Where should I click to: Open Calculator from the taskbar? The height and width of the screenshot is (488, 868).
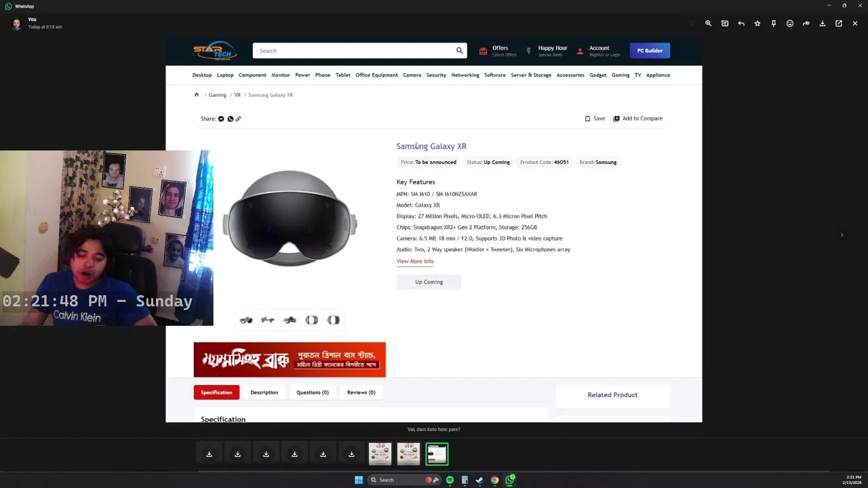pyautogui.click(x=465, y=480)
